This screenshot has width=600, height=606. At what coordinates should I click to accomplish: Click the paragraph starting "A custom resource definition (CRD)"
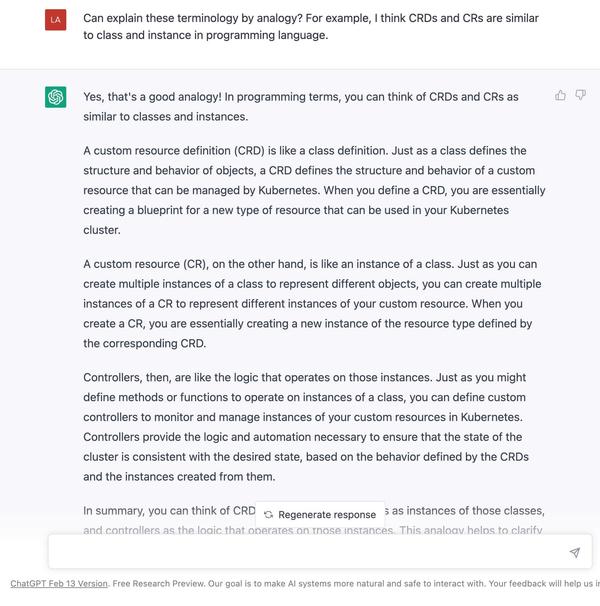[314, 190]
